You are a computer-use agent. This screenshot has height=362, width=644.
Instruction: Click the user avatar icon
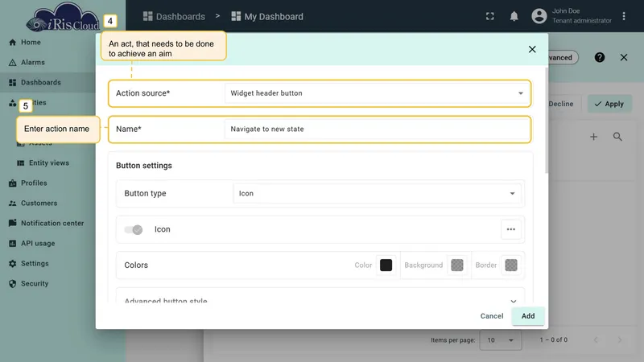coord(539,16)
